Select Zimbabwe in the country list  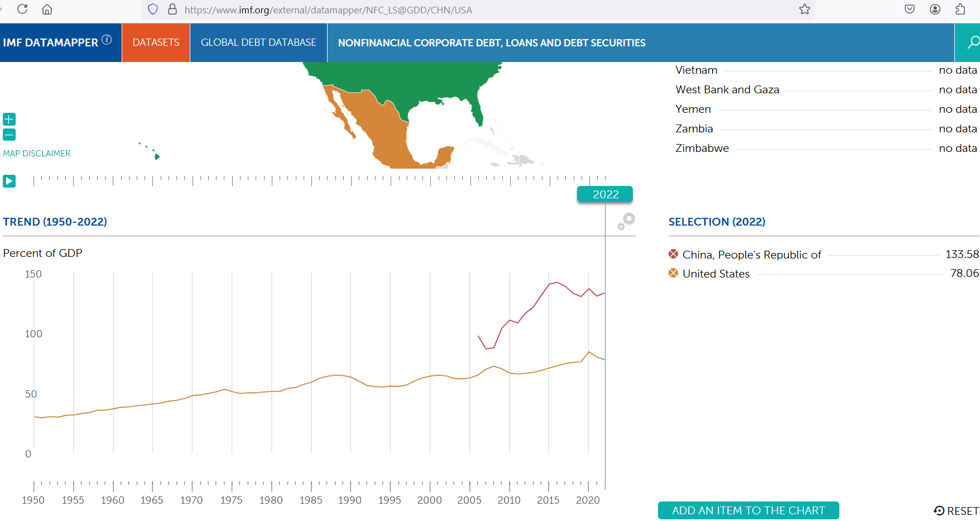[x=826, y=148]
